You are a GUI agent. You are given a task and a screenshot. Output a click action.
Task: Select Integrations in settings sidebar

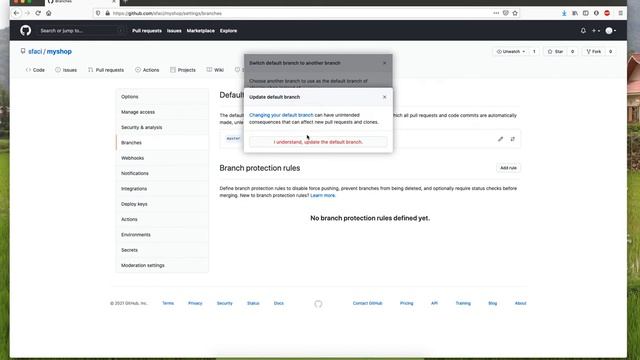click(162, 189)
